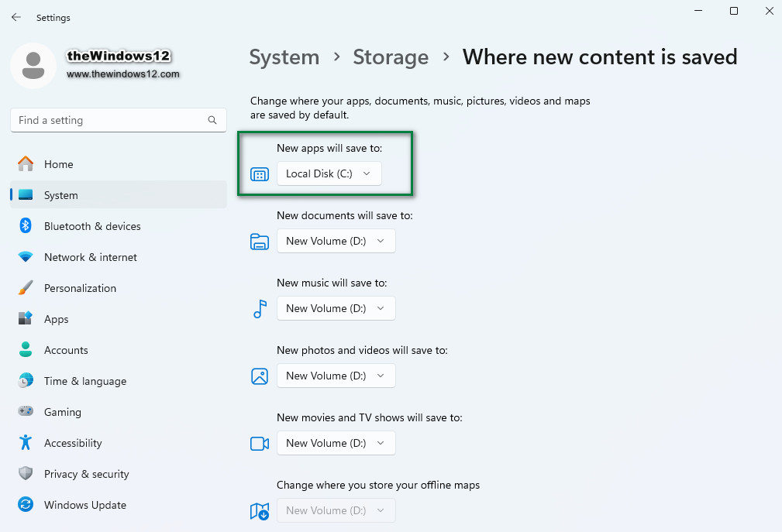Focus the Find a setting search box
Image resolution: width=782 pixels, height=532 pixels.
click(119, 120)
